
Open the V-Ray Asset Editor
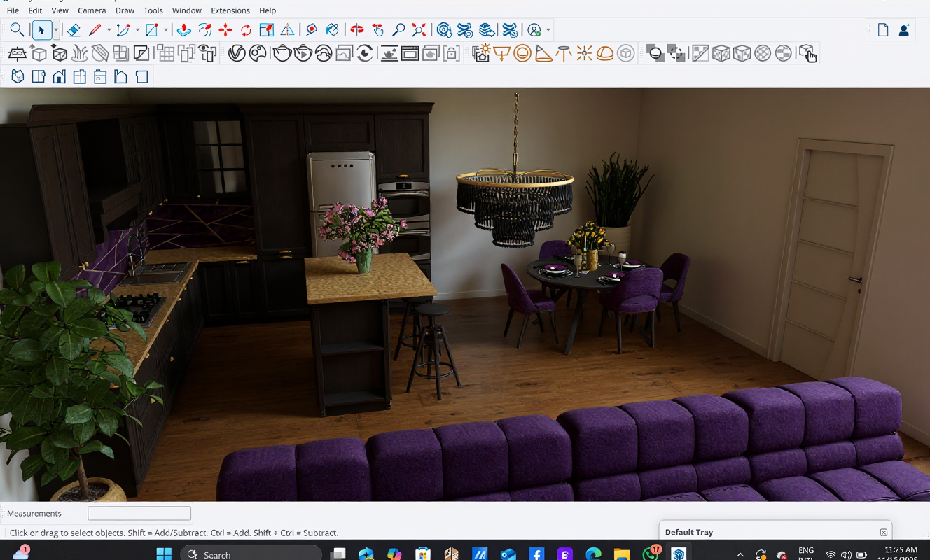[x=237, y=54]
